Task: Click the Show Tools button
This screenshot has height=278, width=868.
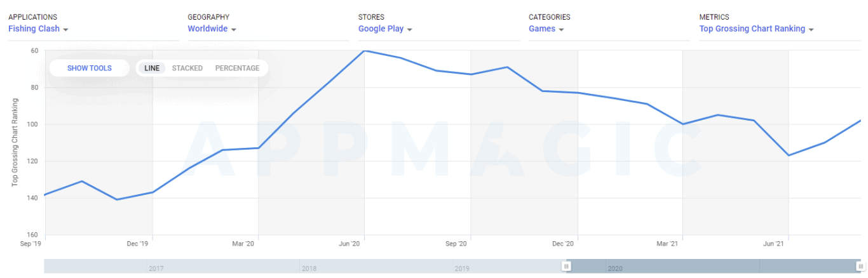Action: click(x=90, y=68)
